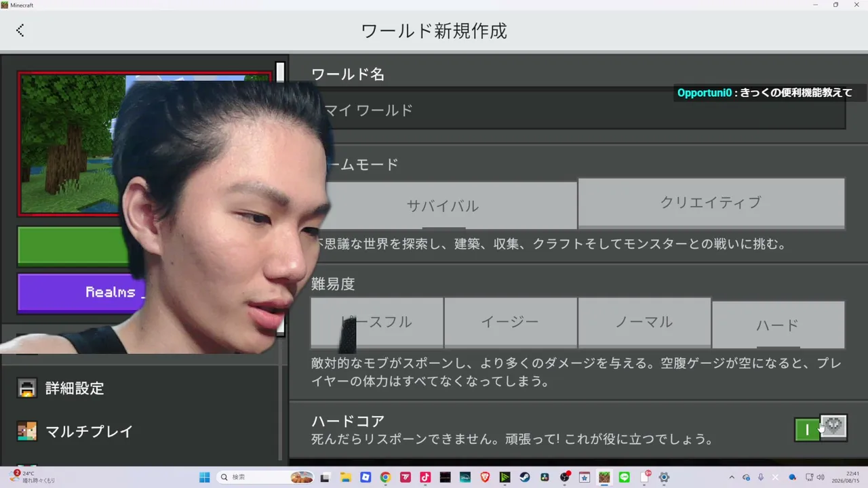The width and height of the screenshot is (868, 488).
Task: Click the taskbar search box
Action: tap(266, 477)
